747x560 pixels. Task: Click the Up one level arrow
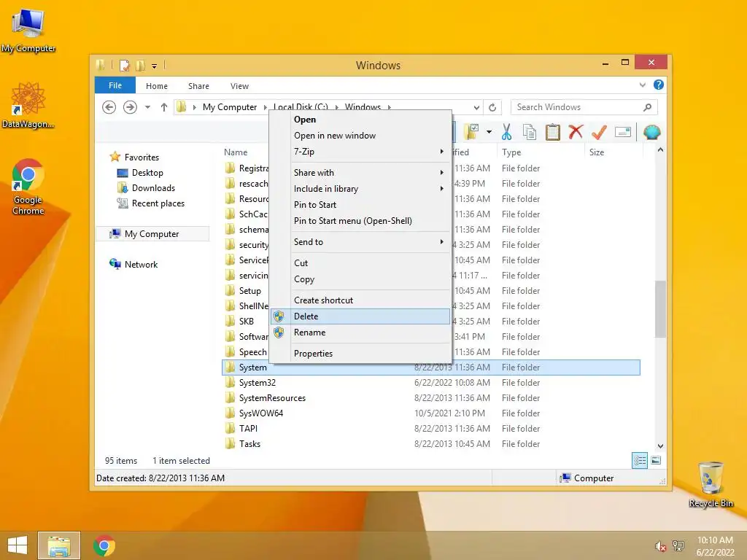(164, 107)
